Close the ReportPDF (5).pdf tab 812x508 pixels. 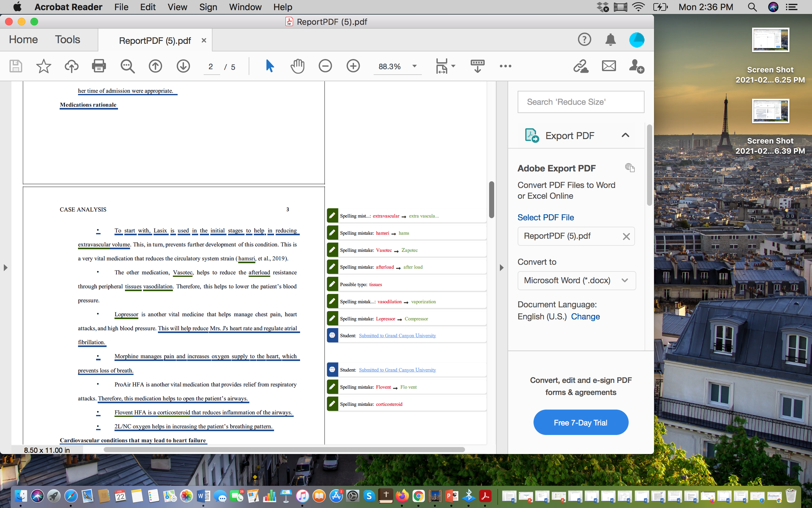coord(204,40)
